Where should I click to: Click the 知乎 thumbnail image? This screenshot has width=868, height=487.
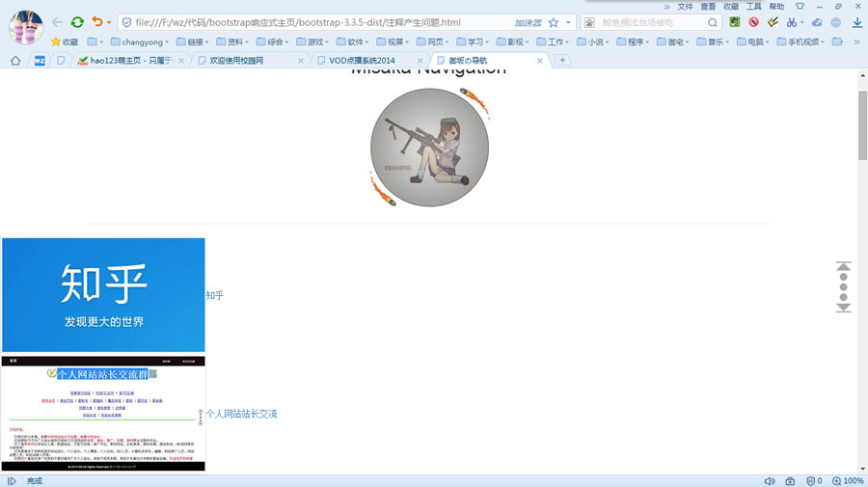pos(103,294)
